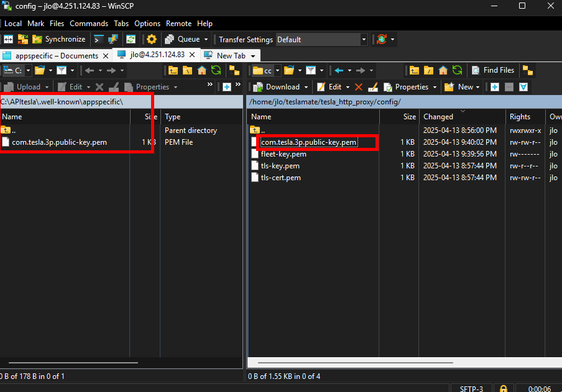
Task: Click remote Select Files plus icon
Action: [x=495, y=87]
